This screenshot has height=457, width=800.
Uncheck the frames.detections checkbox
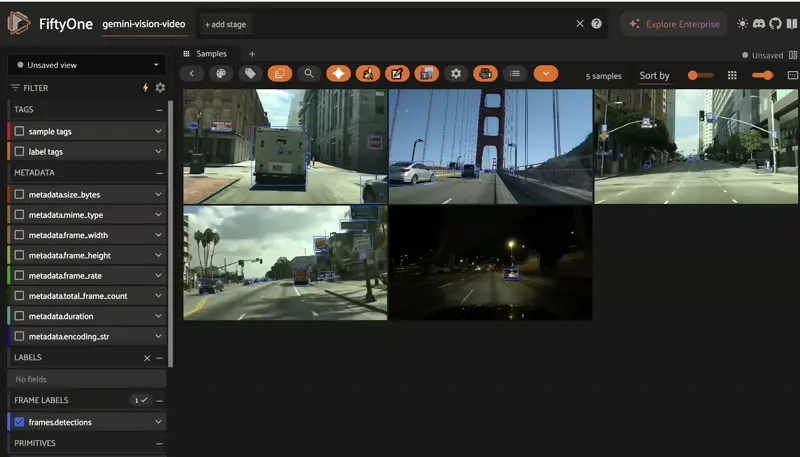[x=19, y=422]
